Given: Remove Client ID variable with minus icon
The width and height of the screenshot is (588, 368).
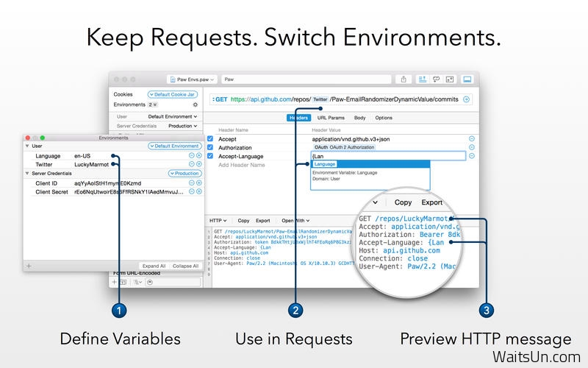Looking at the screenshot, I should coord(191,183).
